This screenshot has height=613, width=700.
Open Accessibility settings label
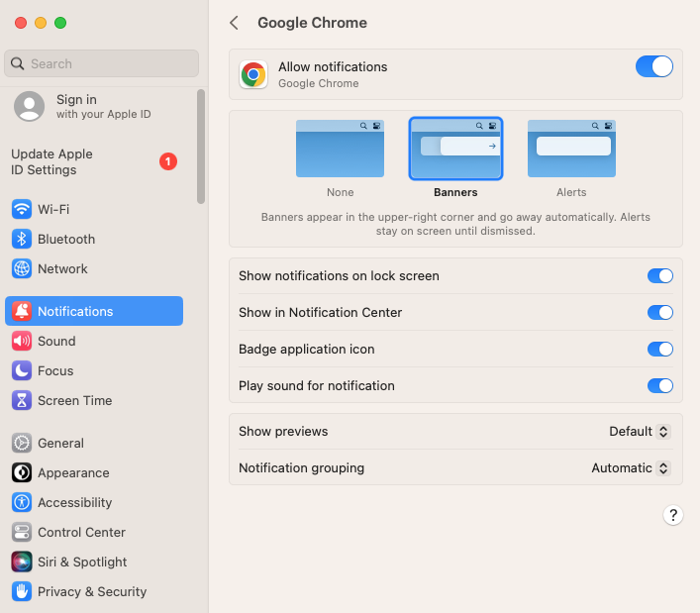[x=75, y=502]
